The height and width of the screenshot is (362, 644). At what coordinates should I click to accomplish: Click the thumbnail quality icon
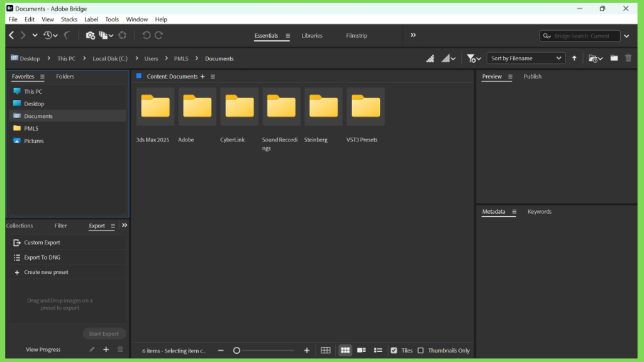[430, 58]
